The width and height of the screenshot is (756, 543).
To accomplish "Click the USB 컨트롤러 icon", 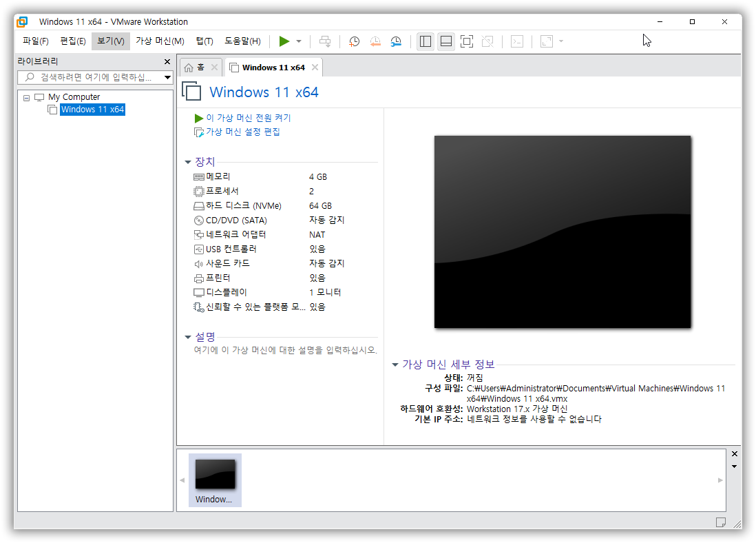I will [x=199, y=249].
